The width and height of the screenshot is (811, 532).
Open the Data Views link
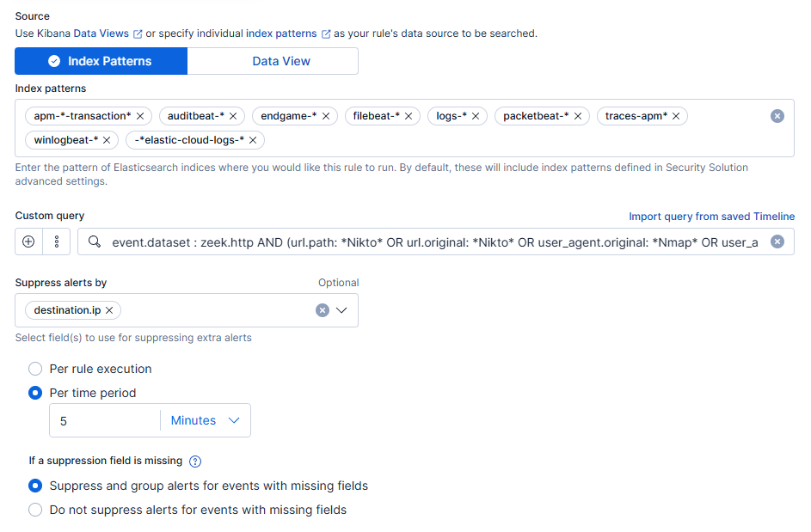[101, 34]
